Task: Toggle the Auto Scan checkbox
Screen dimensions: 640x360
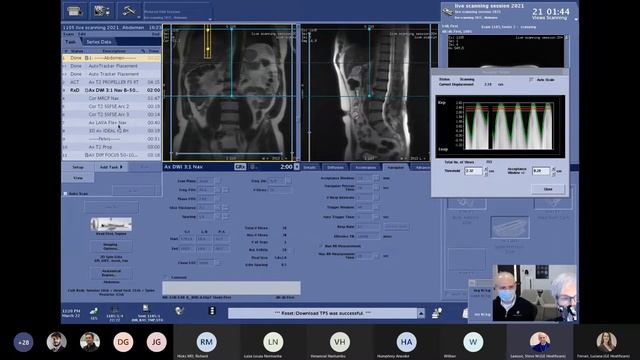Action: [65, 193]
